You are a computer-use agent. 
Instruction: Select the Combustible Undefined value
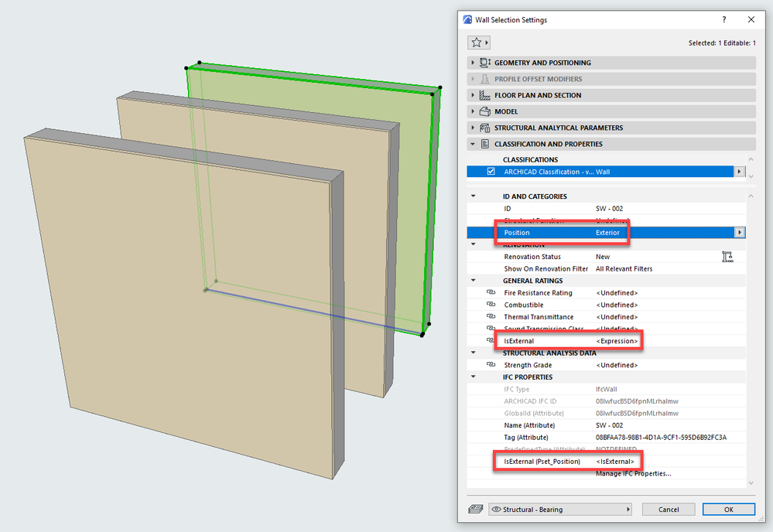pyautogui.click(x=617, y=305)
